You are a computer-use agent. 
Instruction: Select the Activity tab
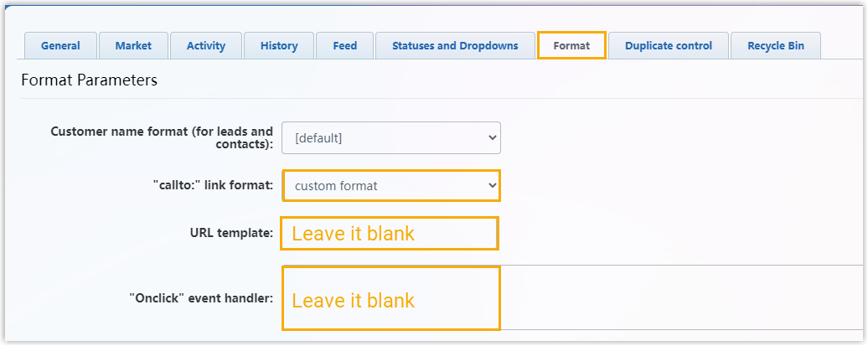(x=206, y=46)
